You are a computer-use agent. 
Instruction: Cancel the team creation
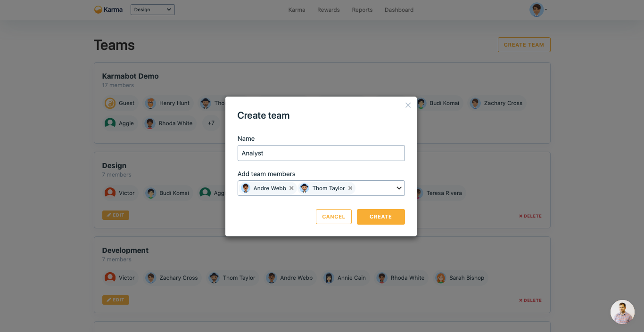334,217
